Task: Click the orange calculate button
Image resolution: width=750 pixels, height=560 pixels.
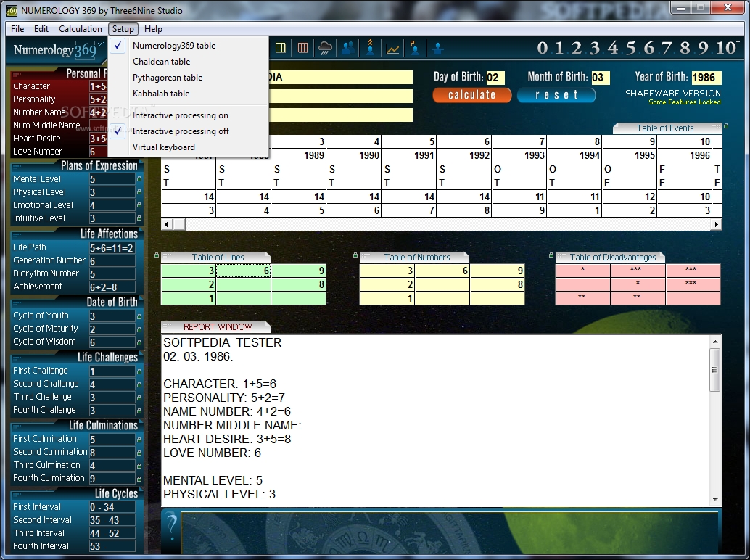Action: (x=471, y=95)
